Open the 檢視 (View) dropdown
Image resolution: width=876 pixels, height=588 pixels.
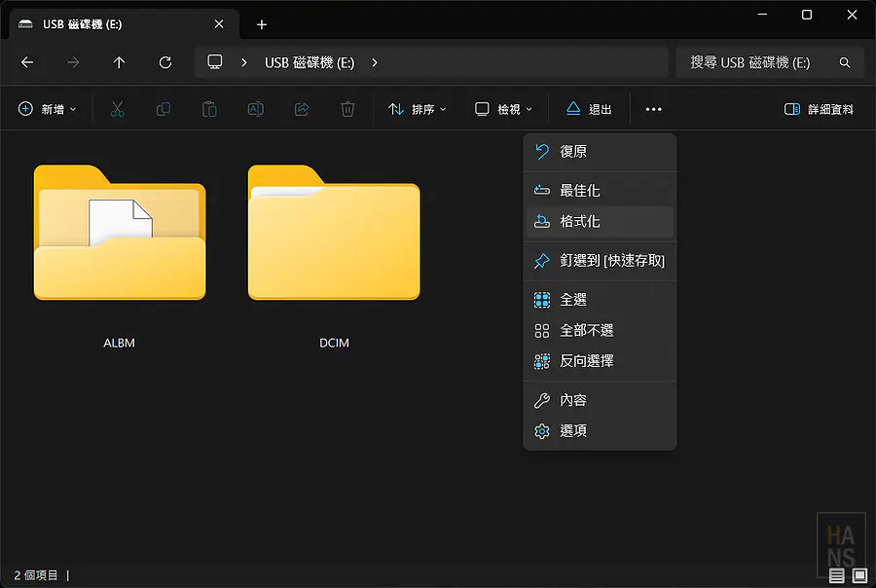point(502,109)
